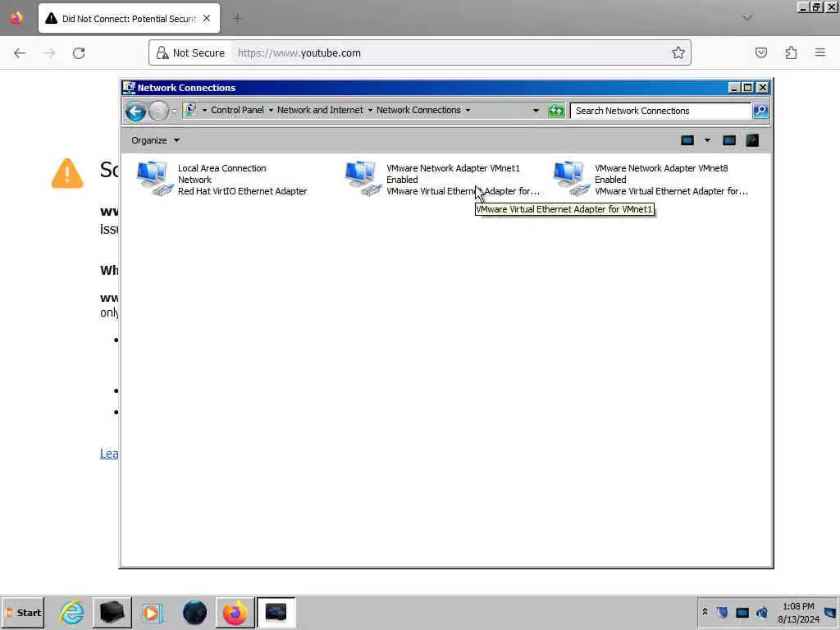This screenshot has width=840, height=630.
Task: Focus the Search Network Connections field
Action: coord(660,111)
